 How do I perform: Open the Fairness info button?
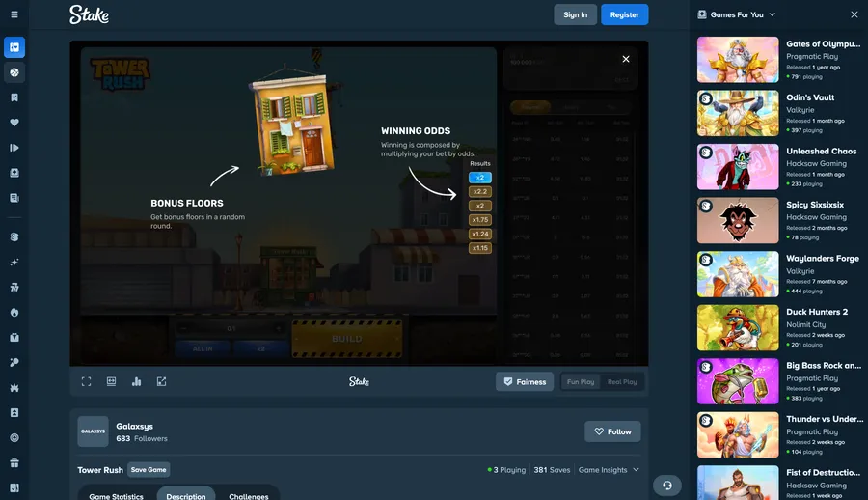tap(525, 382)
